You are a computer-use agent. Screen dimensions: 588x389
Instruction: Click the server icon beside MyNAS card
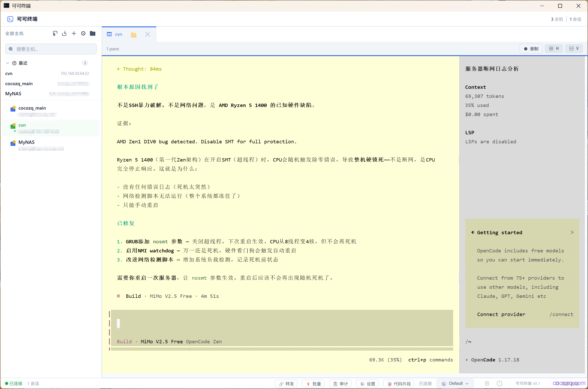click(13, 143)
